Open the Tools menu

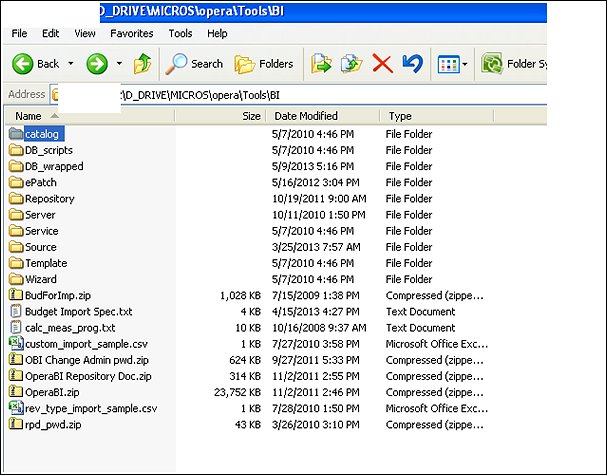tap(180, 33)
